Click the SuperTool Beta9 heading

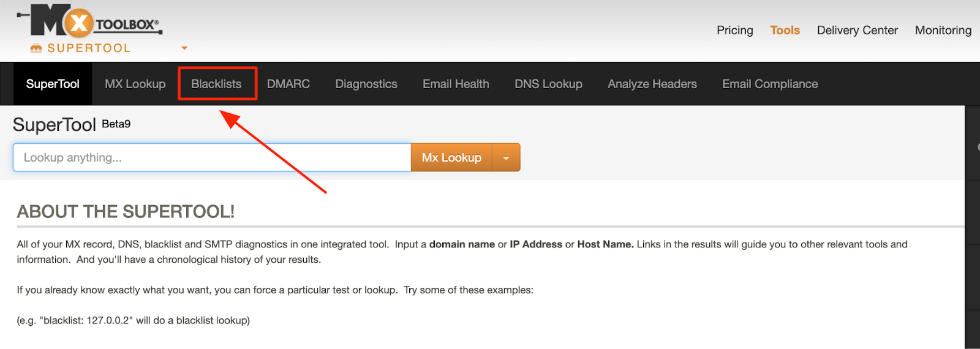(x=72, y=124)
